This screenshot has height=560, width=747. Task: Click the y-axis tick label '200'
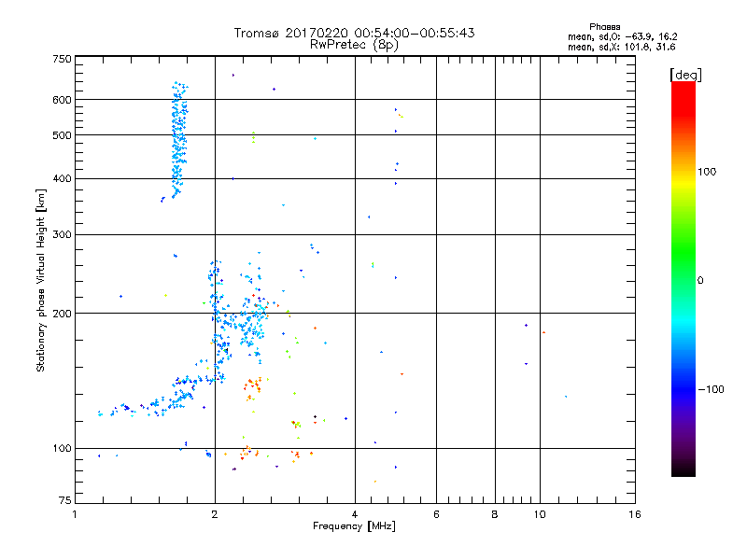tap(62, 314)
